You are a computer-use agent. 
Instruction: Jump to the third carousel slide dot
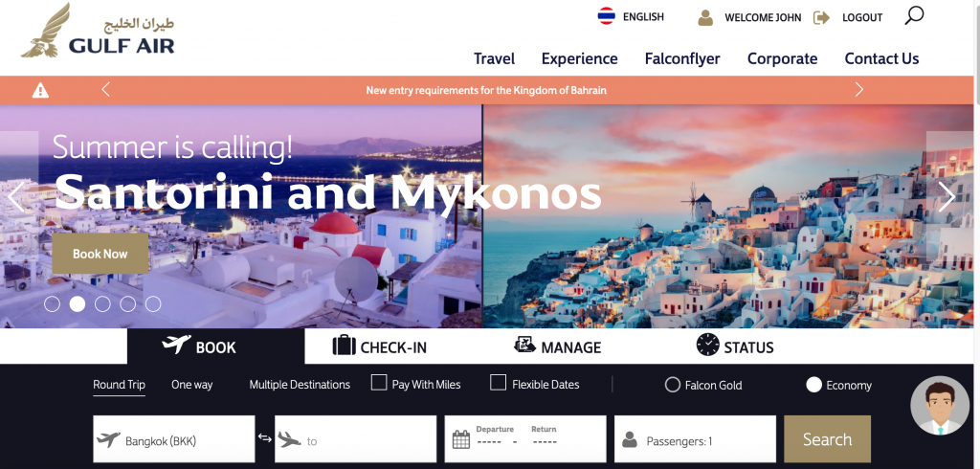tap(102, 304)
